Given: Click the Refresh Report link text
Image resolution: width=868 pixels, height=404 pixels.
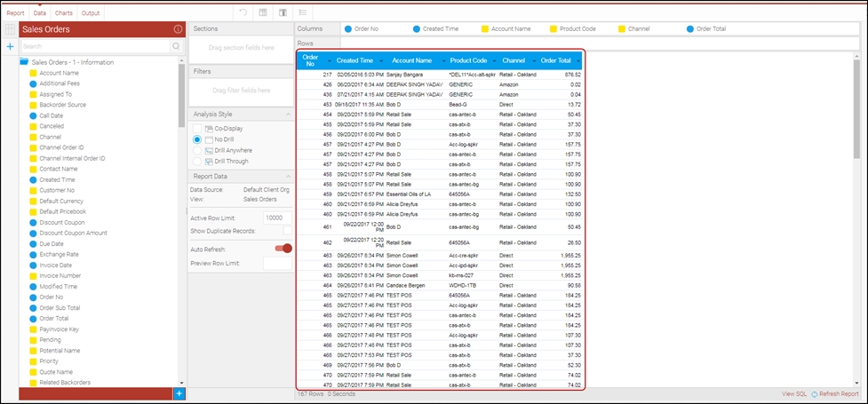Looking at the screenshot, I should [x=840, y=394].
